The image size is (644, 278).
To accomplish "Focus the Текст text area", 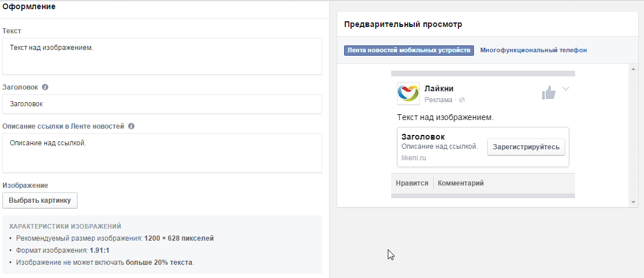I will click(x=162, y=56).
